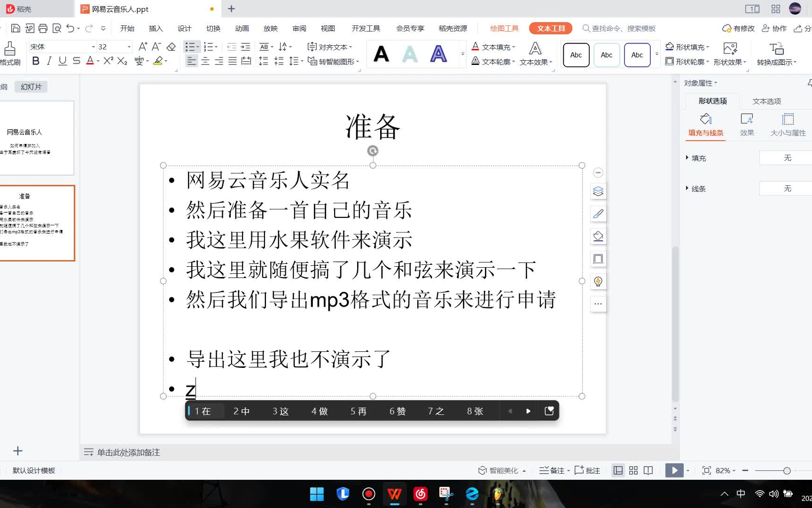812x508 pixels.
Task: Toggle bullet list button
Action: tap(189, 47)
